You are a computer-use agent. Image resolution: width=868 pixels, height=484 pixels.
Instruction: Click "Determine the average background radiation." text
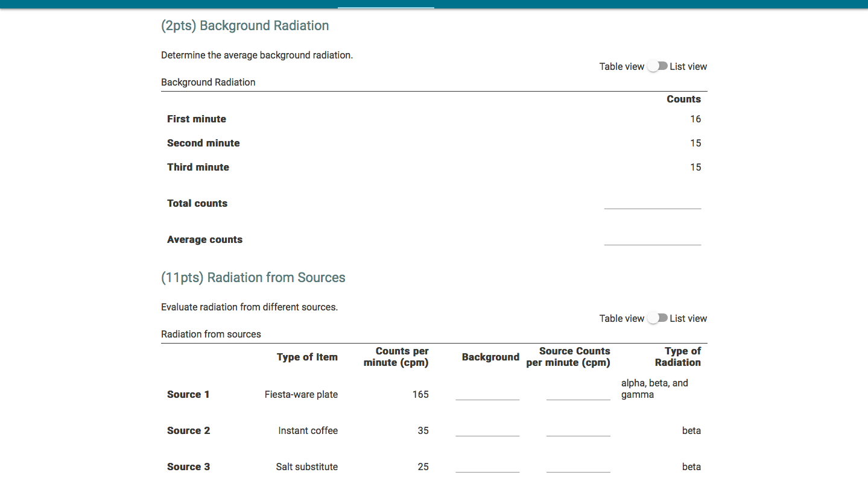257,55
